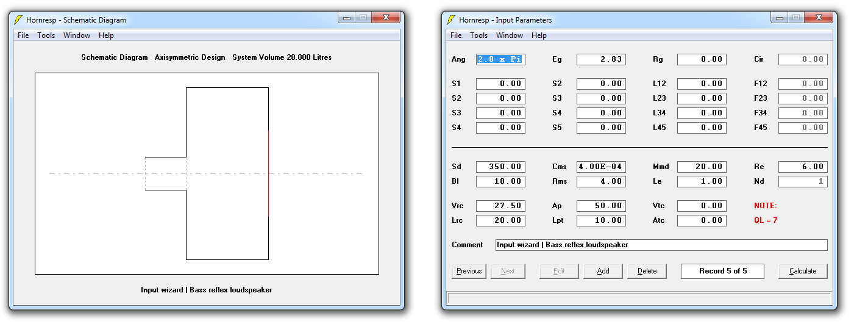Click the Le field with 1.00
Image resolution: width=868 pixels, height=329 pixels.
click(x=702, y=181)
